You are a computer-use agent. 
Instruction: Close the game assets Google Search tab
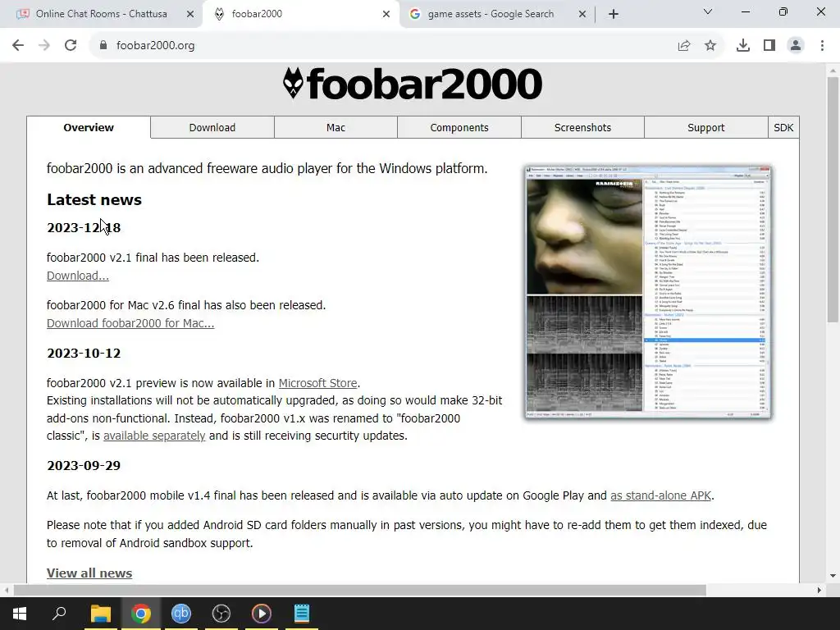tap(582, 14)
